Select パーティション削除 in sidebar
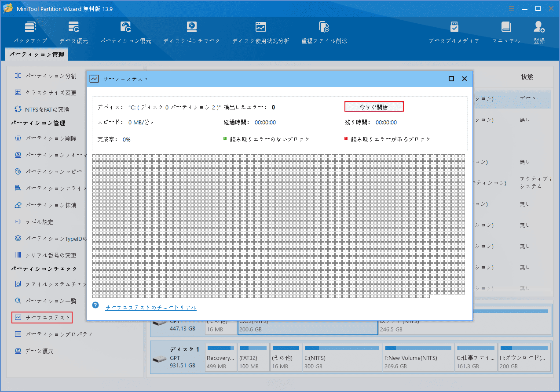The height and width of the screenshot is (392, 560). point(45,138)
